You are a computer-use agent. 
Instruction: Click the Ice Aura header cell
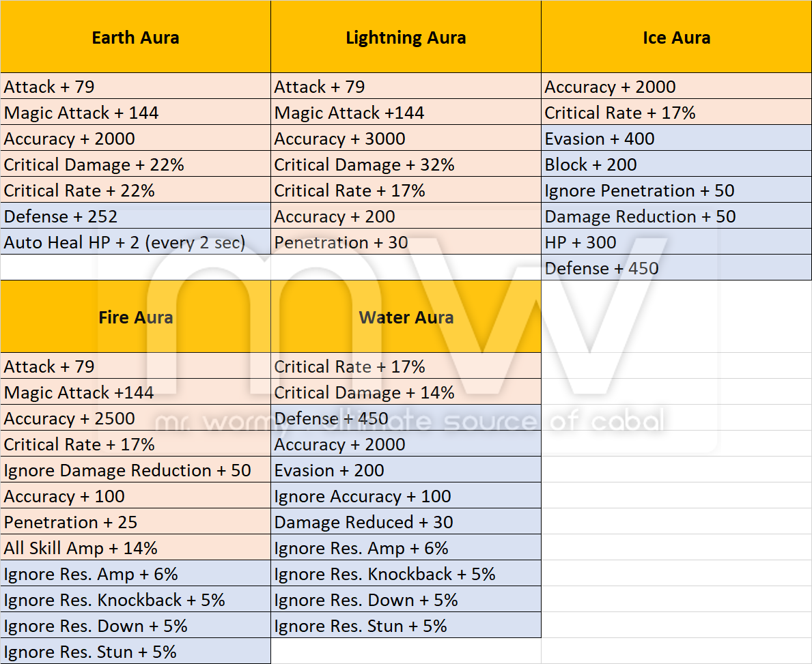[x=676, y=37]
